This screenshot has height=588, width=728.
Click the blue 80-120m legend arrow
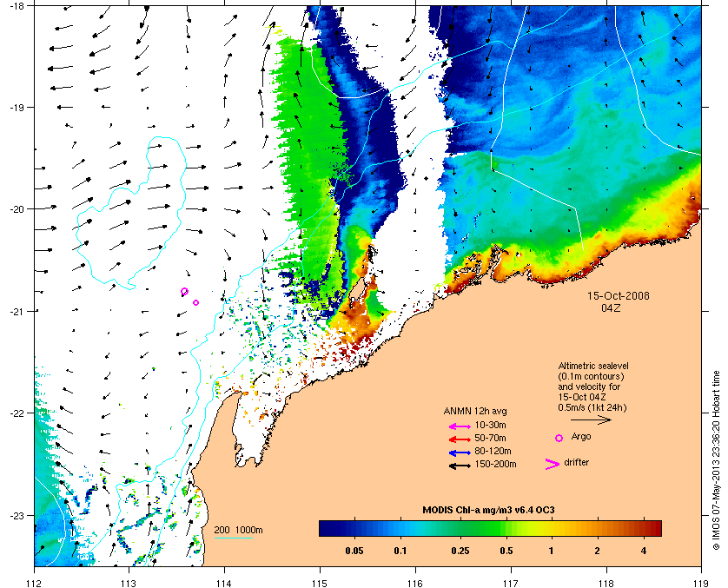460,453
